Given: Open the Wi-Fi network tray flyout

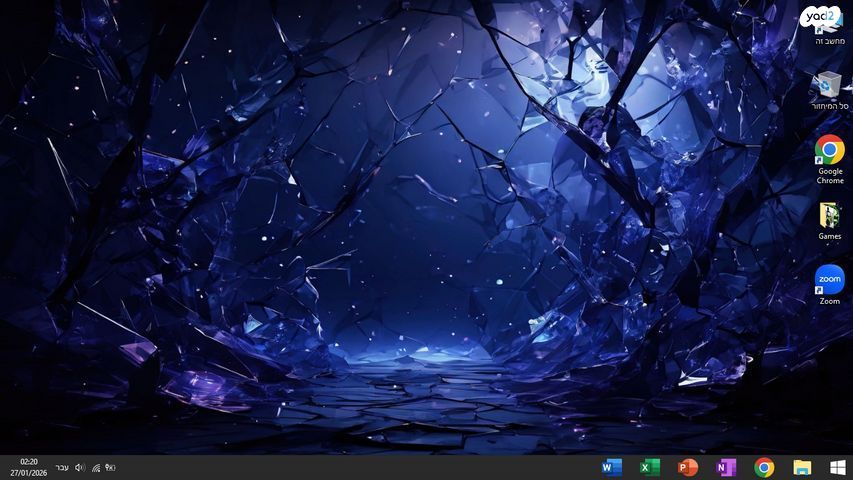Looking at the screenshot, I should click(96, 467).
